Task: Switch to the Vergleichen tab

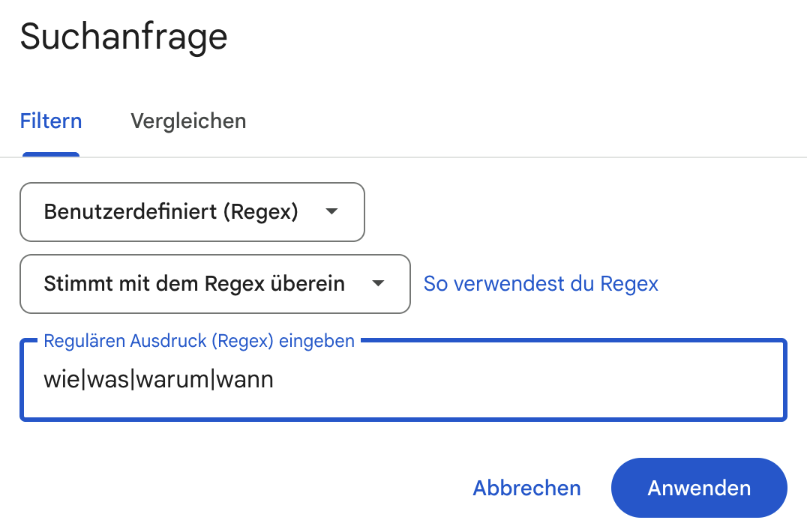Action: 187,121
